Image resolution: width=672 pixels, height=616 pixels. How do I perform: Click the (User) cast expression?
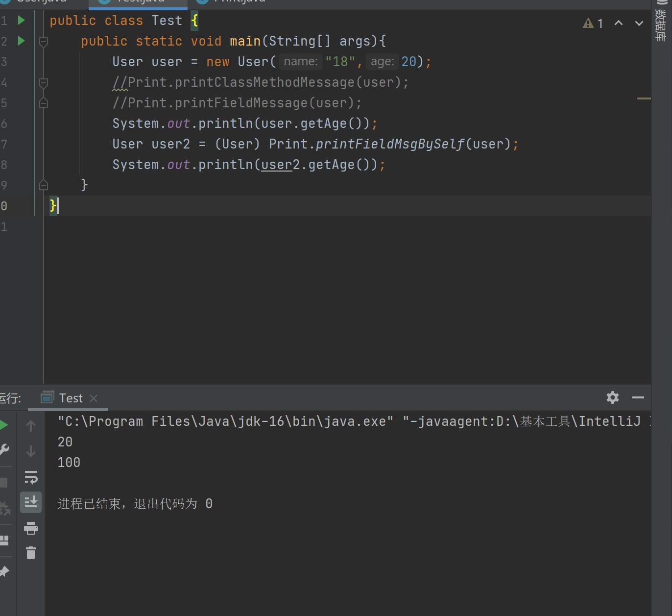click(x=238, y=144)
